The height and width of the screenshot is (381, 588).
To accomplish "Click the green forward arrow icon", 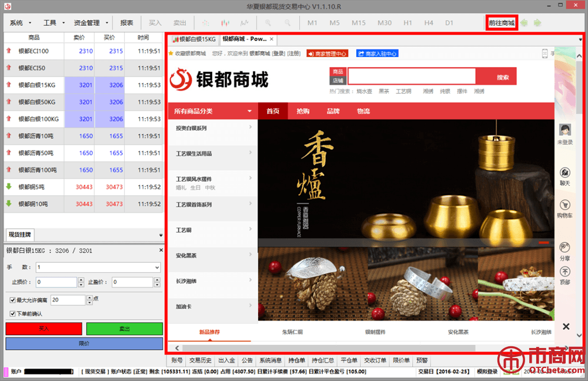I will [537, 23].
